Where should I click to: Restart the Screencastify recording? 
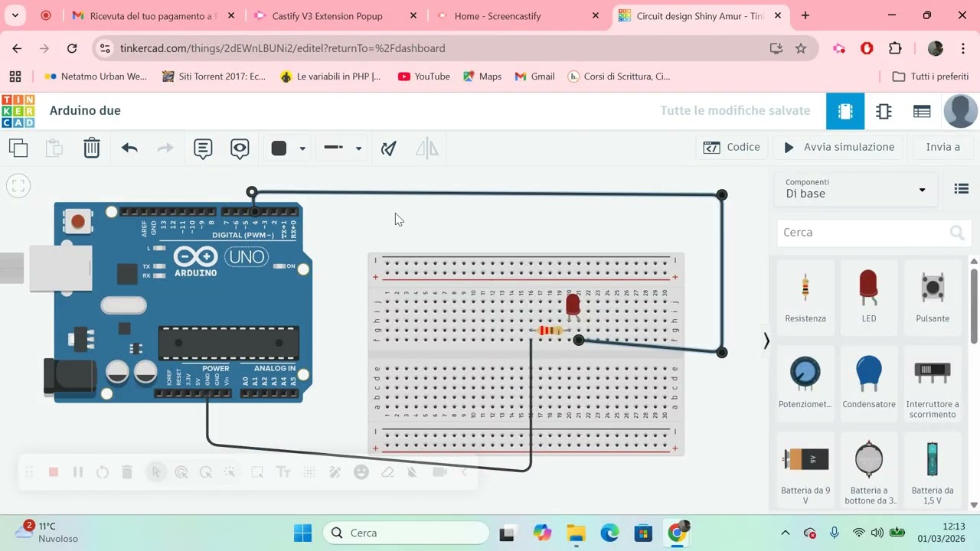(x=103, y=472)
